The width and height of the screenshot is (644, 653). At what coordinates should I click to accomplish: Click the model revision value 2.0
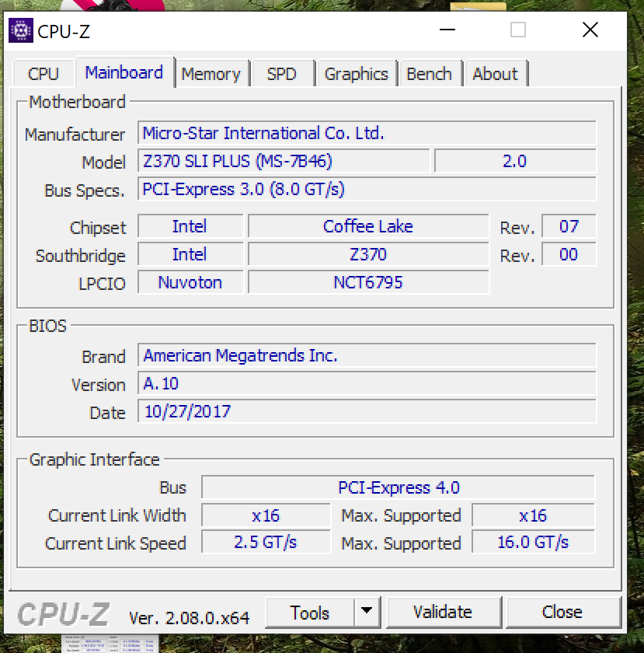(515, 161)
